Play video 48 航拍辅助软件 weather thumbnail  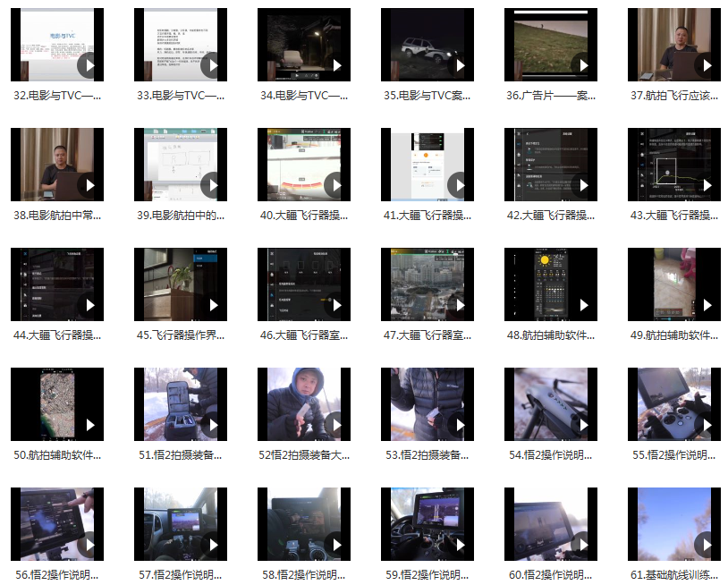pyautogui.click(x=581, y=305)
